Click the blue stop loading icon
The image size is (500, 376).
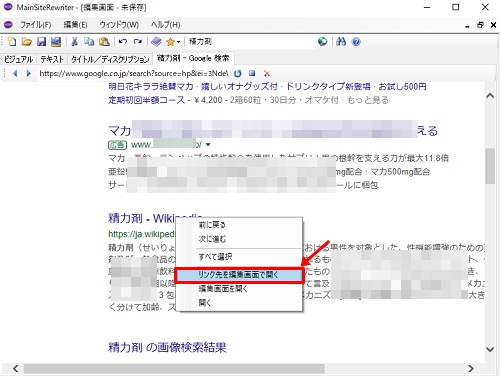pyautogui.click(x=252, y=73)
